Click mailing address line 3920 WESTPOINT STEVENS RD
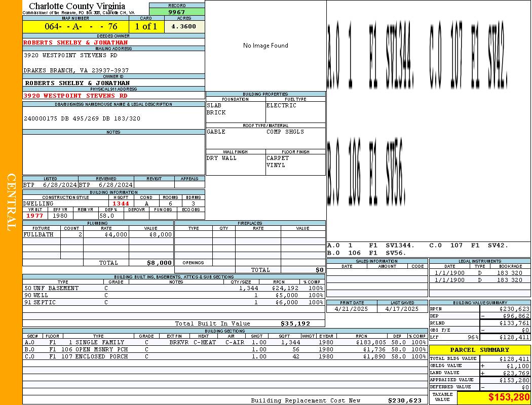The image size is (532, 405). click(x=70, y=55)
